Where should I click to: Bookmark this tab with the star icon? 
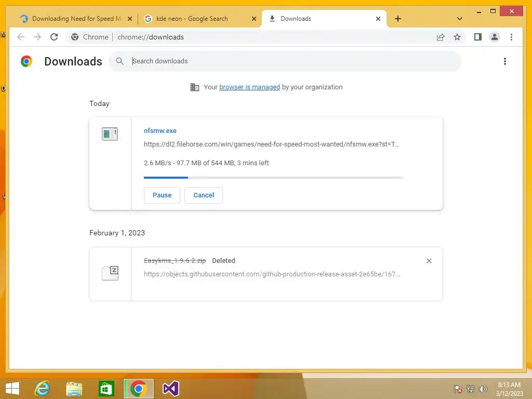[457, 37]
